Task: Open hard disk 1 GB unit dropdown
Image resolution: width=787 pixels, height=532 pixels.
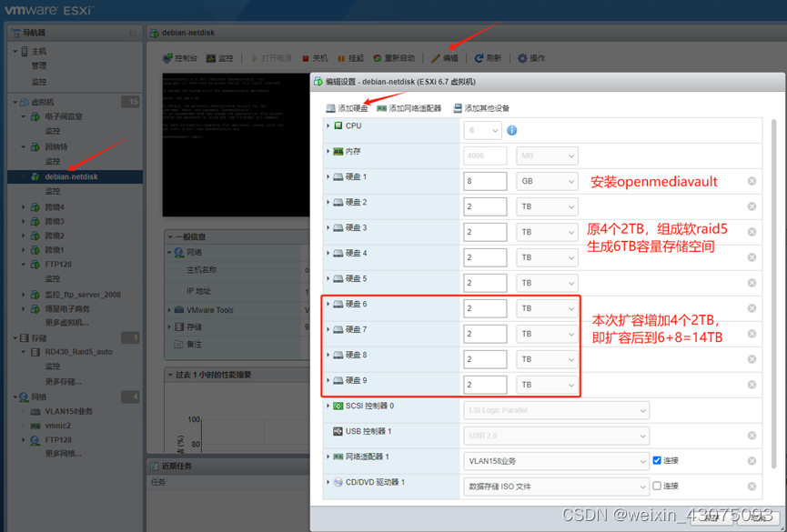Action: (x=547, y=181)
